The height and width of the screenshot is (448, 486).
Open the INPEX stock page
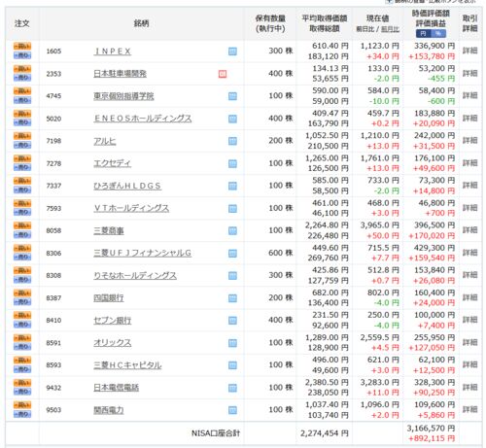coord(113,52)
